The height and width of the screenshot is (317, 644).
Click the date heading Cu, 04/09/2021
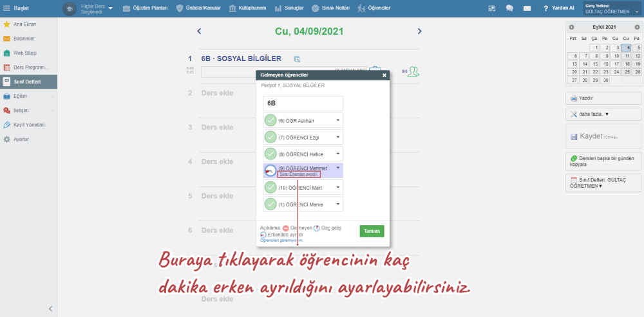click(309, 32)
